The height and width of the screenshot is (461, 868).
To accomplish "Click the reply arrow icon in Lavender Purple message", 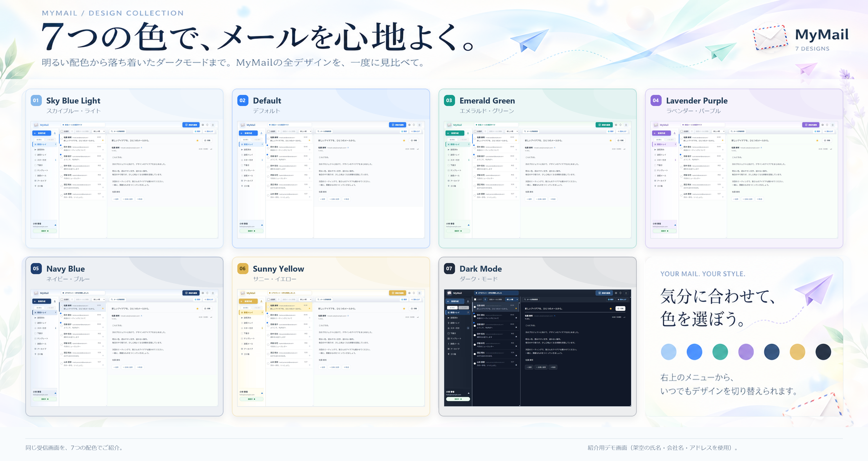I will tap(831, 149).
